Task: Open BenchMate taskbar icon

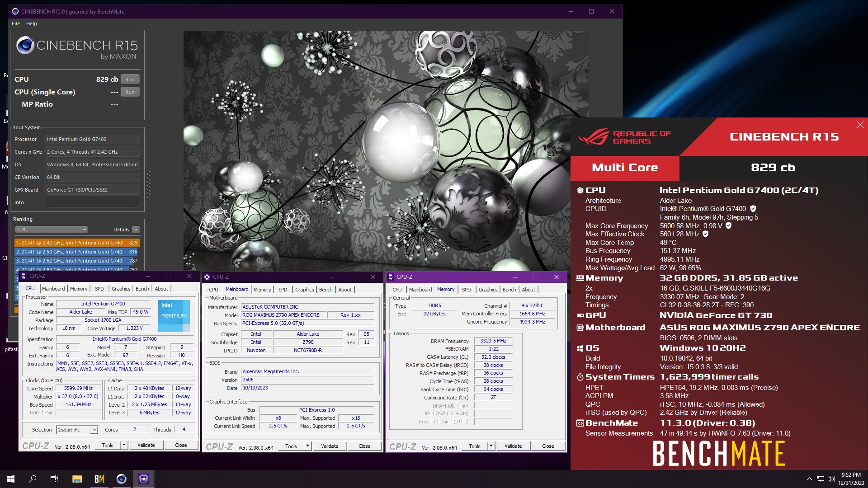Action: (99, 479)
